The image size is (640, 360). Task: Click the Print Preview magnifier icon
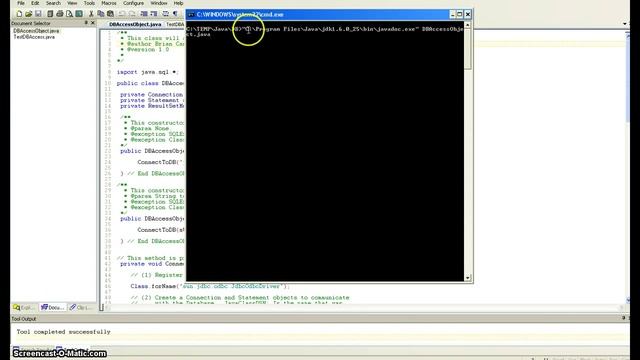69,14
